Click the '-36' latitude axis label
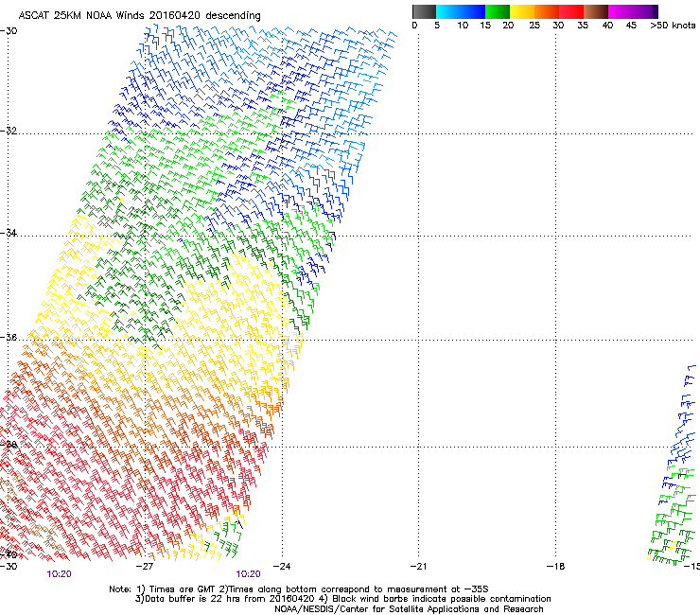 pos(9,337)
